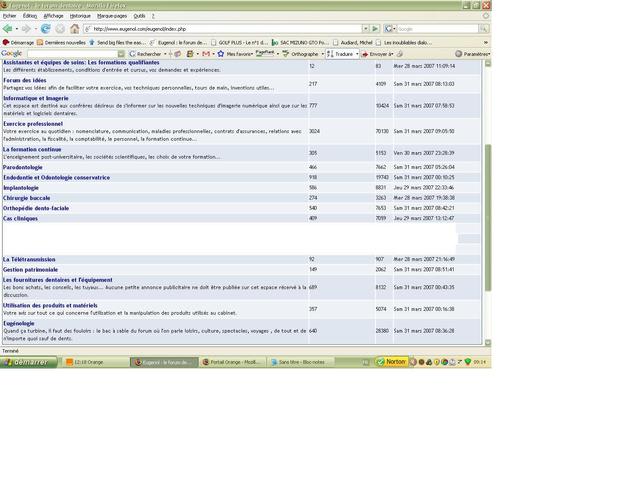This screenshot has height=481, width=640.
Task: Reload the page with the refresh icon
Action: tap(46, 29)
